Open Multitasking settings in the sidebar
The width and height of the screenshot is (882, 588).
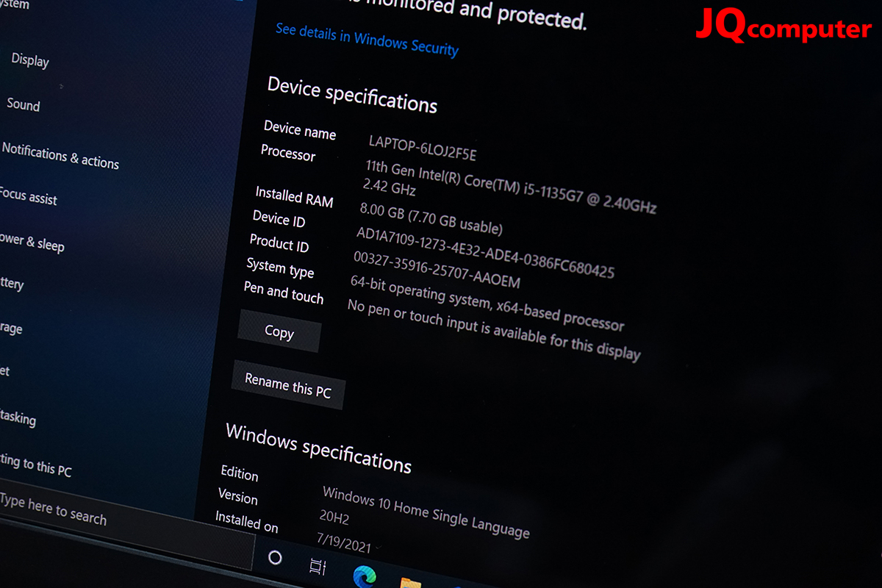[18, 417]
